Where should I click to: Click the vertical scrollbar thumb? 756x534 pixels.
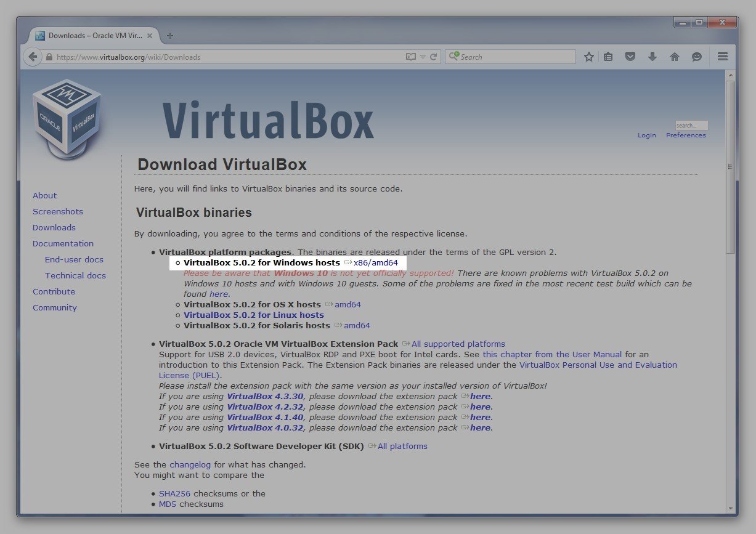pos(730,166)
